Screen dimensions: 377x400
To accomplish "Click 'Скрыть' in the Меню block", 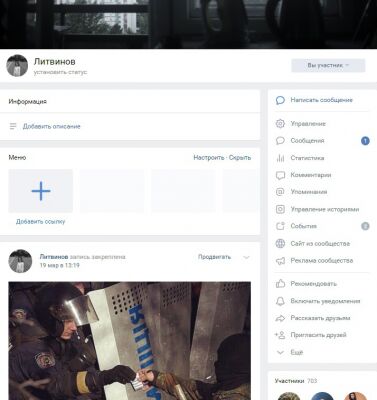I will click(240, 158).
